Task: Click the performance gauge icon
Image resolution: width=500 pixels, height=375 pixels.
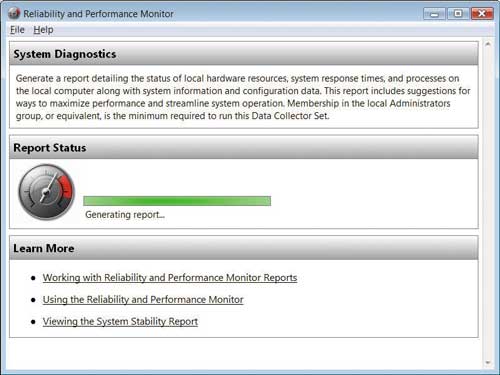Action: [x=46, y=192]
